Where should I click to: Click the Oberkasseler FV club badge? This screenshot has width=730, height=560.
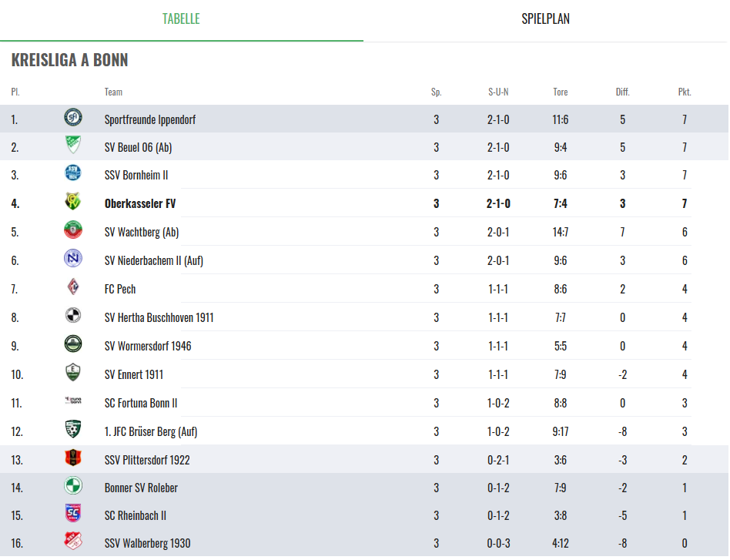point(73,203)
